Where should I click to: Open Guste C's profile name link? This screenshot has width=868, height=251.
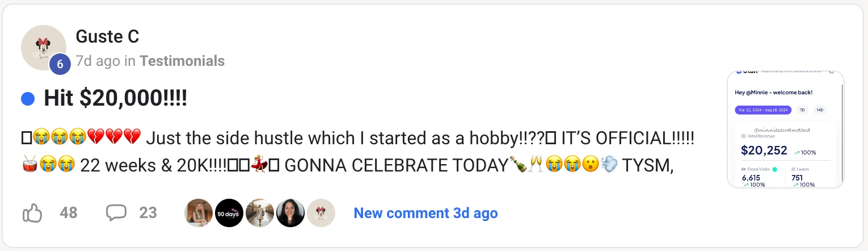[x=107, y=36]
